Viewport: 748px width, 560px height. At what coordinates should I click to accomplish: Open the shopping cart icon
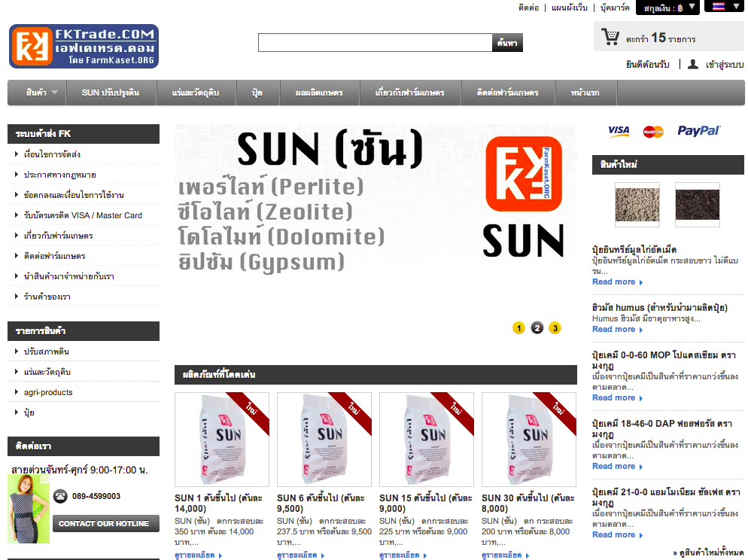(x=610, y=37)
